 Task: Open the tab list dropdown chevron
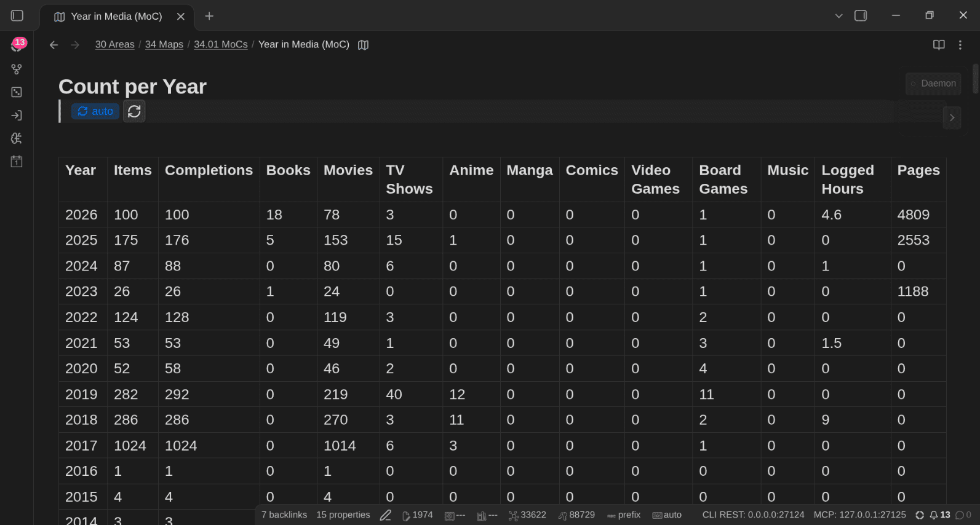[839, 15]
